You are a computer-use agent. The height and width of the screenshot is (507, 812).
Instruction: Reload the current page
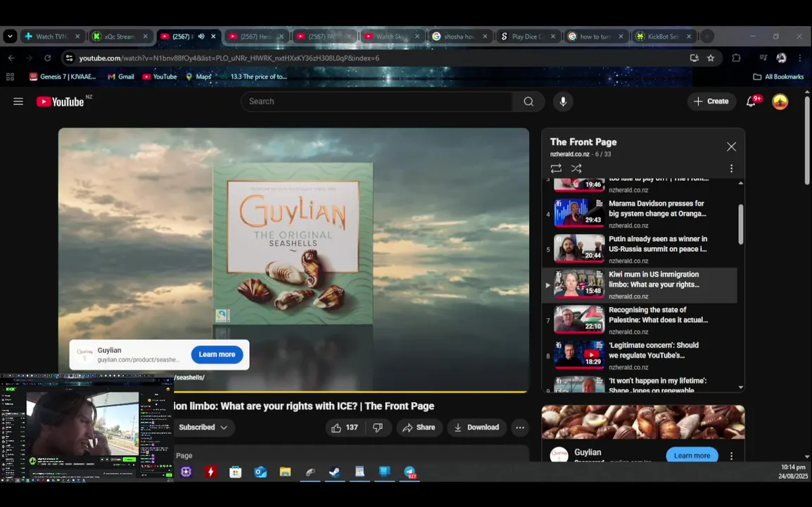[47, 58]
